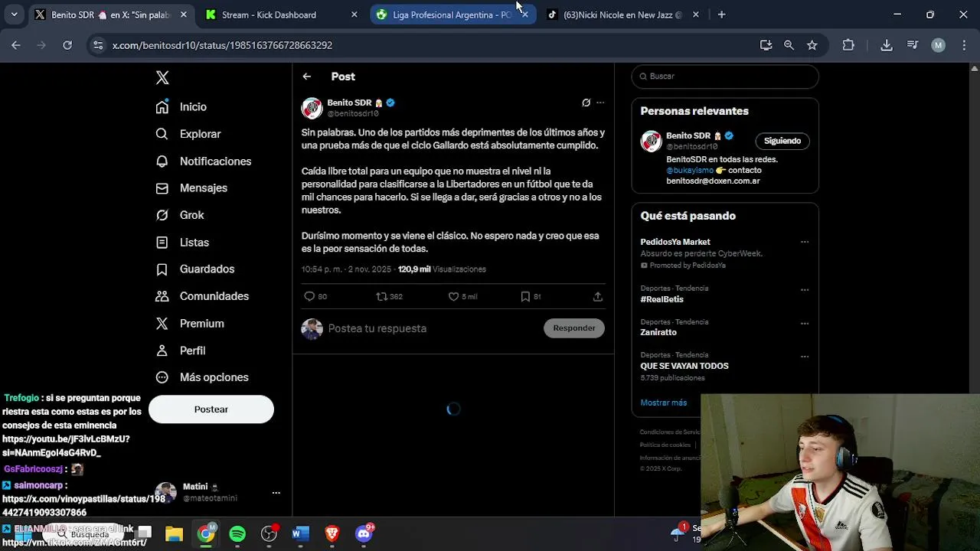Open Listas in the sidebar

click(182, 243)
